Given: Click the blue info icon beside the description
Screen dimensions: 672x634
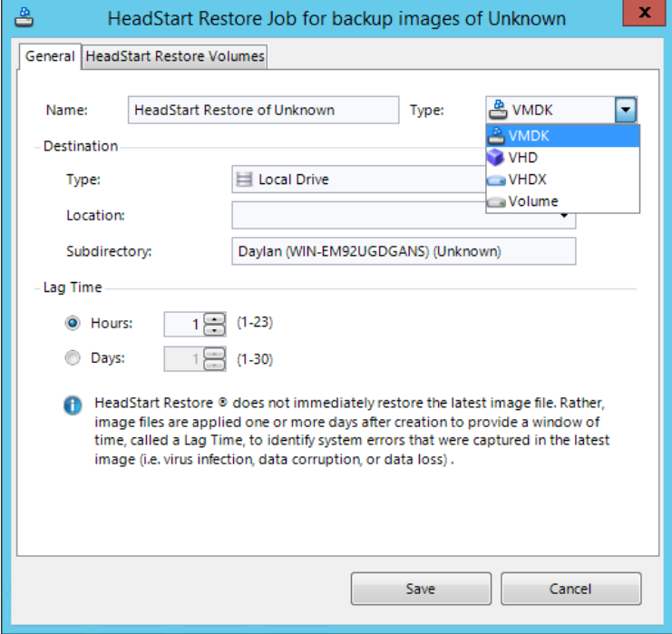Looking at the screenshot, I should (73, 405).
